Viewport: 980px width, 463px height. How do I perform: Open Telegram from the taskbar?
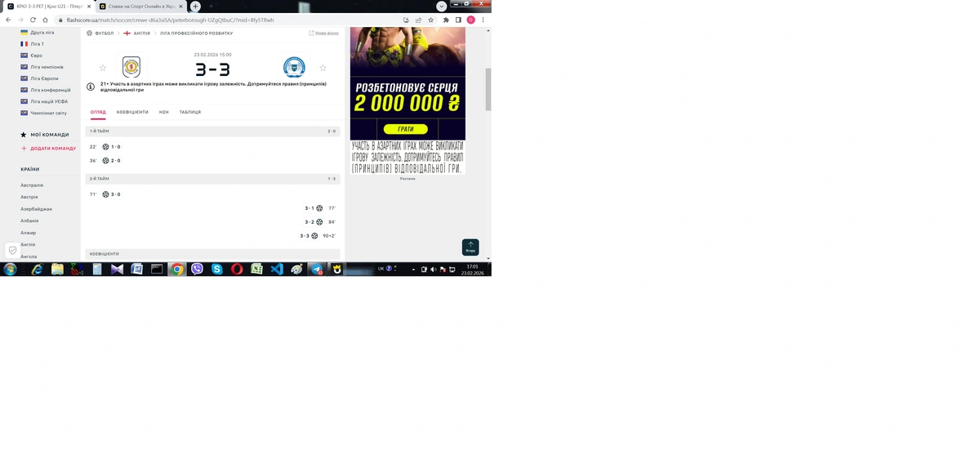(316, 269)
